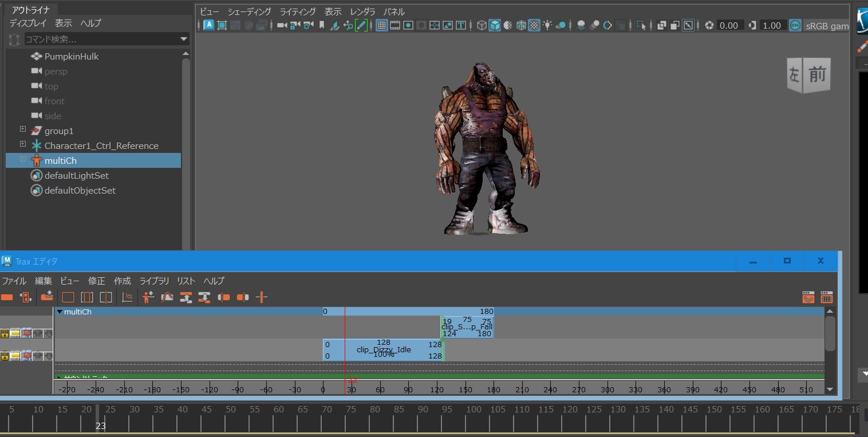This screenshot has width=868, height=437.
Task: Toggle use all lights bulb icon
Action: pyautogui.click(x=548, y=25)
